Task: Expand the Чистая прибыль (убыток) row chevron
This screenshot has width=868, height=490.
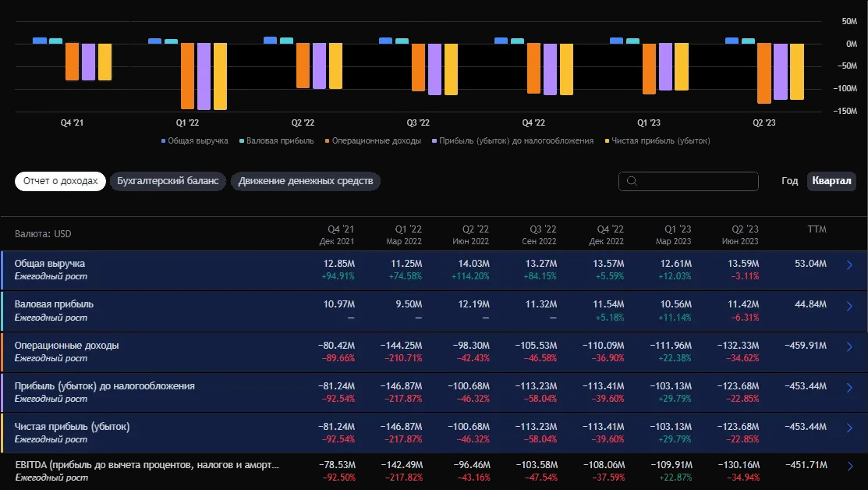Action: (x=849, y=428)
